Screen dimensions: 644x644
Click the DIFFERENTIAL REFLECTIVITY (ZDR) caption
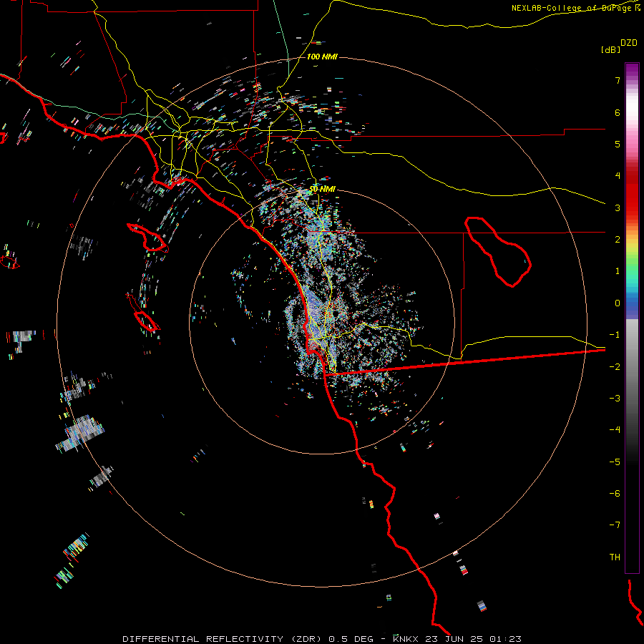click(x=222, y=639)
